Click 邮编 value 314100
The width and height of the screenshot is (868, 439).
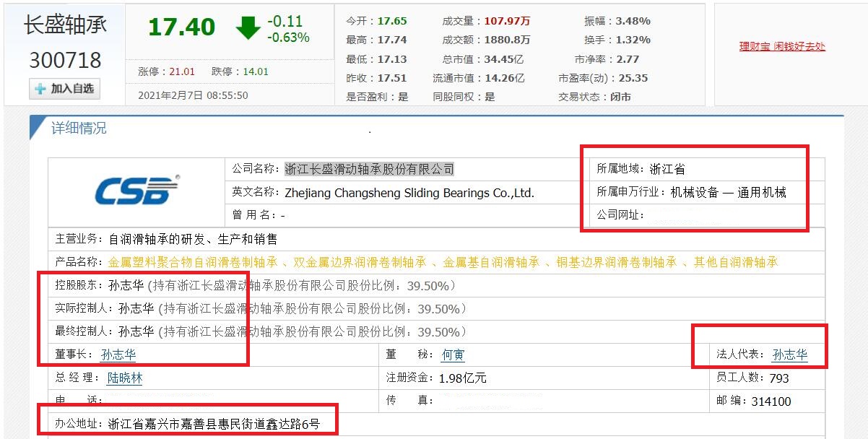(771, 401)
